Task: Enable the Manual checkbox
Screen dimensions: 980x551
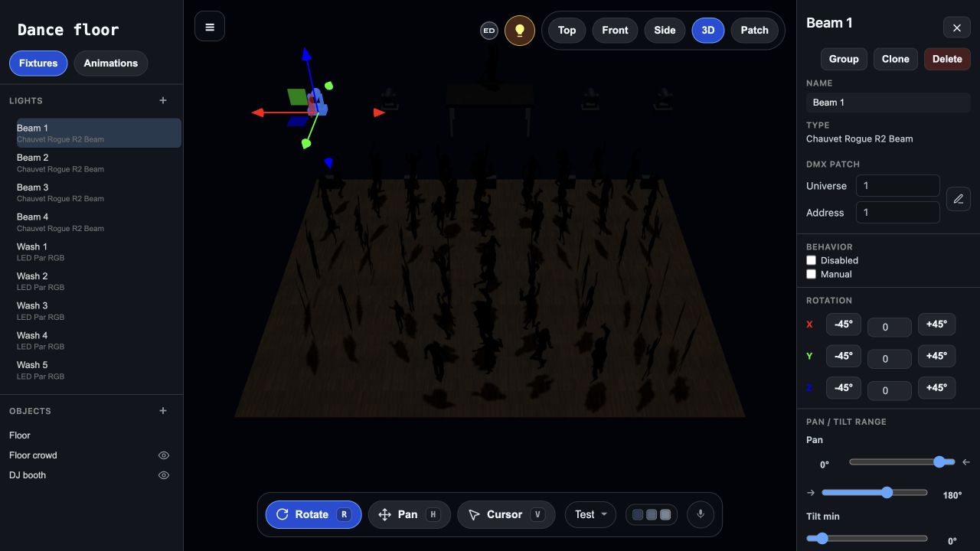Action: [812, 274]
